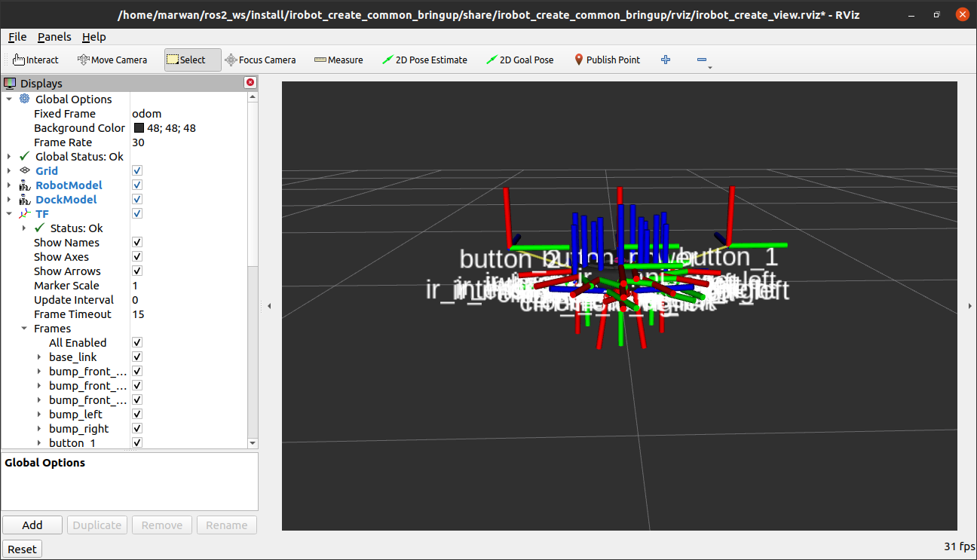Select the Interact tool
The image size is (977, 560).
pos(35,60)
